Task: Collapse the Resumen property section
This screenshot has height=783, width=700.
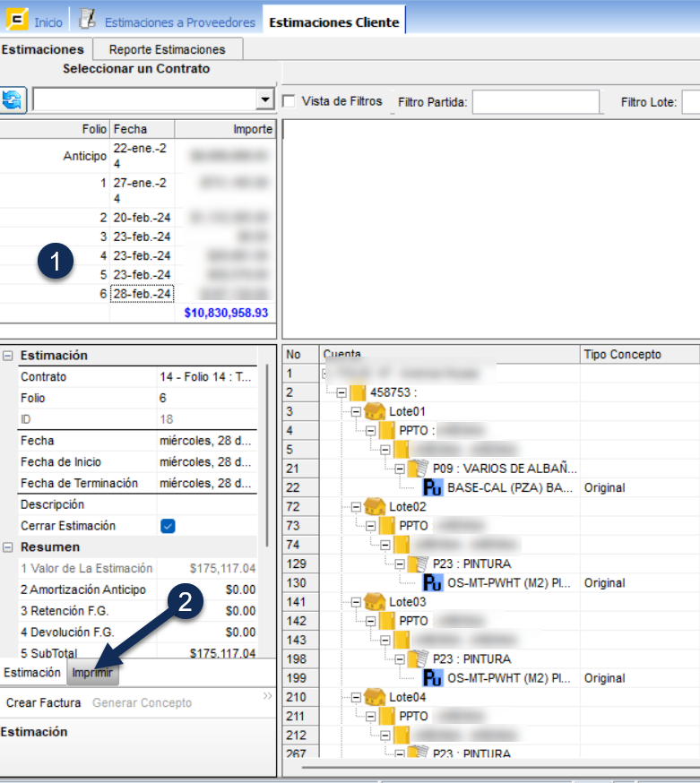Action: 8,547
